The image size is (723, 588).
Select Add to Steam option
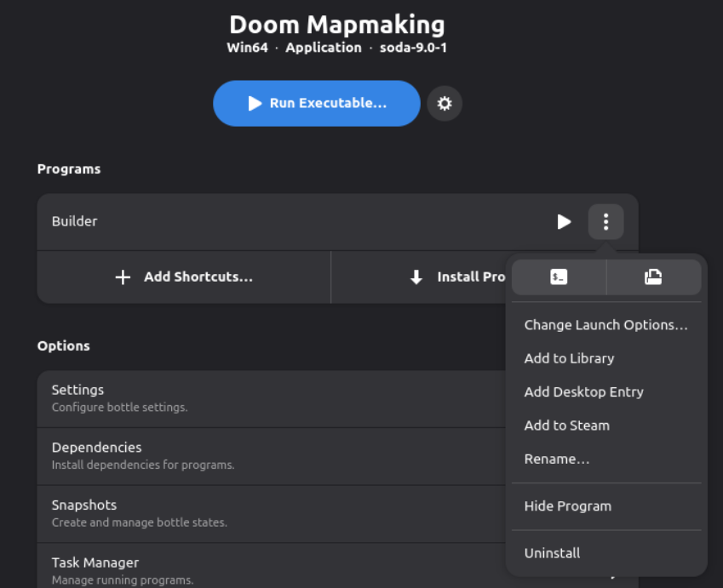pos(566,425)
